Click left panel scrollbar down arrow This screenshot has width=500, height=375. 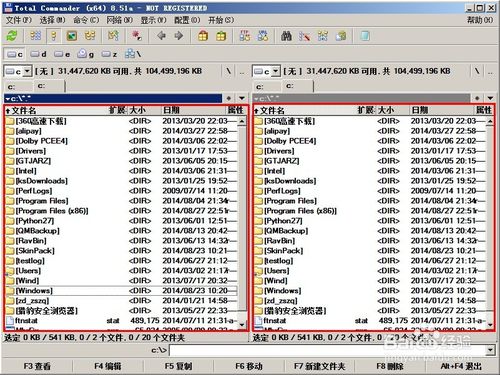pyautogui.click(x=242, y=325)
